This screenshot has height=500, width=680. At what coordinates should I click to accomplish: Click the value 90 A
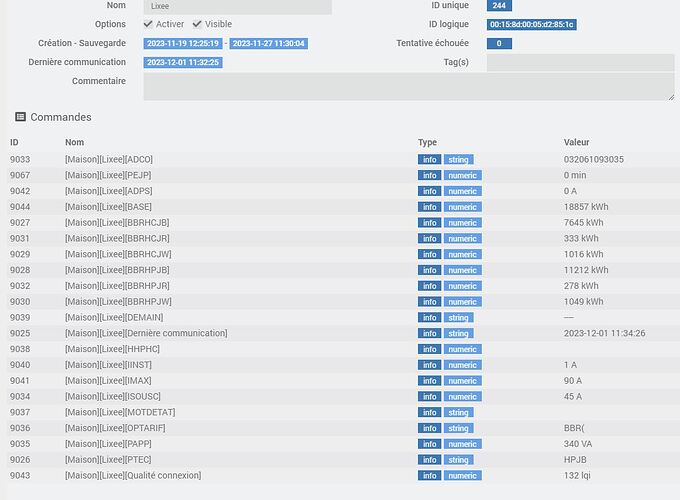[573, 381]
